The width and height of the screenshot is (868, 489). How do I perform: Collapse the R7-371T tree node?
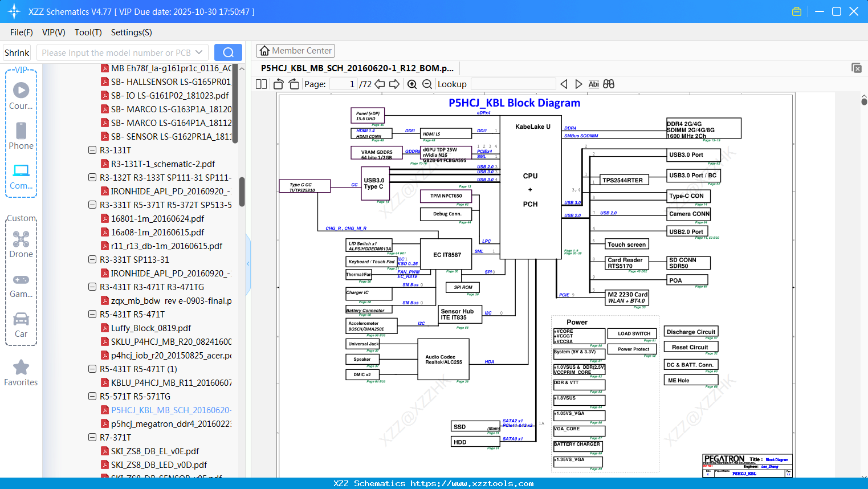click(x=92, y=438)
